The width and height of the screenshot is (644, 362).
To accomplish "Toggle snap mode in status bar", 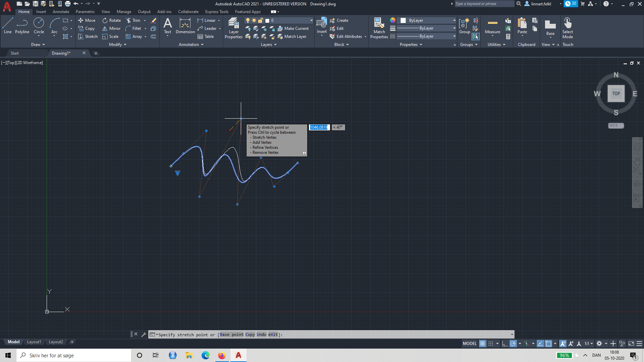I will (x=491, y=344).
